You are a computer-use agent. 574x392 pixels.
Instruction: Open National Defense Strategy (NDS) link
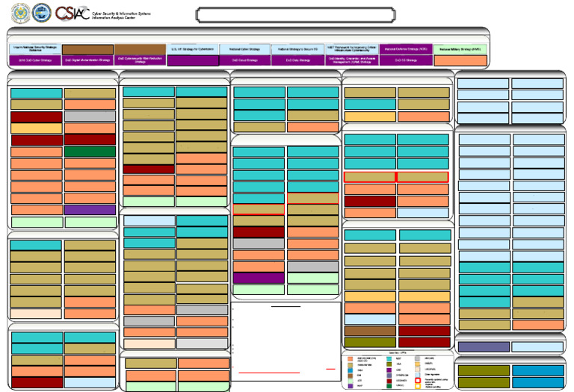[406, 49]
